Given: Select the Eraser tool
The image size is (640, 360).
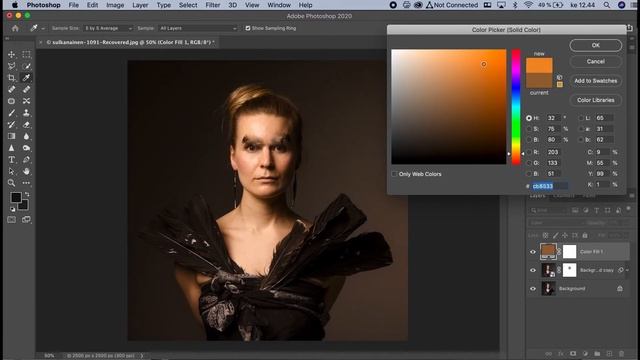Looking at the screenshot, I should pyautogui.click(x=27, y=124).
